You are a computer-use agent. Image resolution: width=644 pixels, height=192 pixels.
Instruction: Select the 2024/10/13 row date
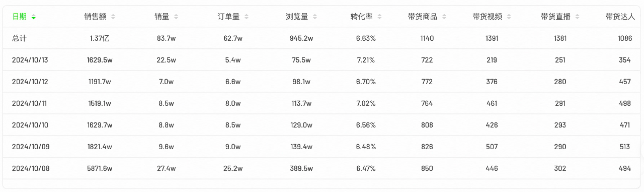[30, 60]
